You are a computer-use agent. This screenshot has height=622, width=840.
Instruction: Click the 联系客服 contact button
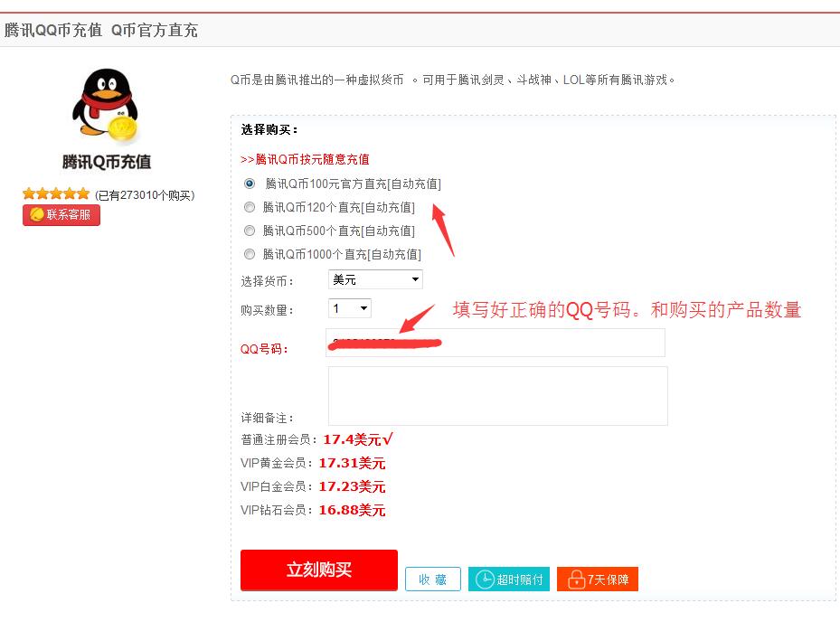click(x=61, y=215)
